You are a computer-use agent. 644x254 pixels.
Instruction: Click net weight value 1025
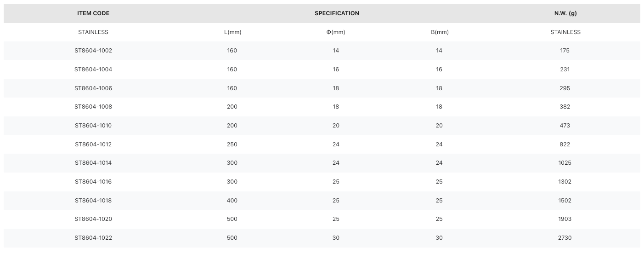565,163
